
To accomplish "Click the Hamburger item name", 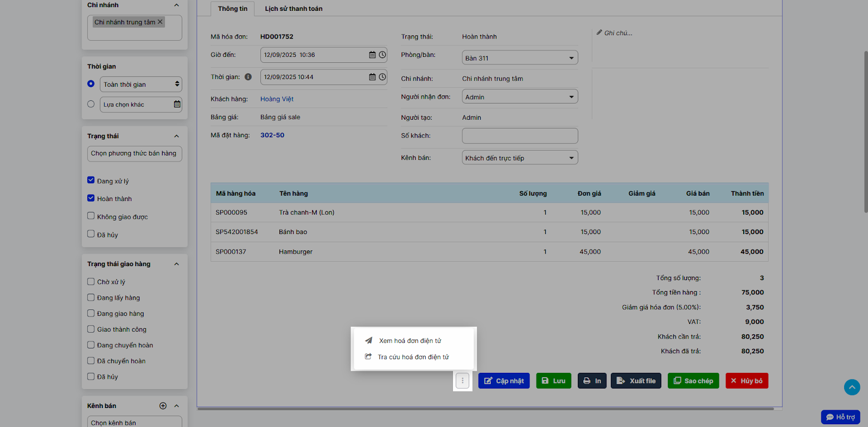I will coord(296,252).
